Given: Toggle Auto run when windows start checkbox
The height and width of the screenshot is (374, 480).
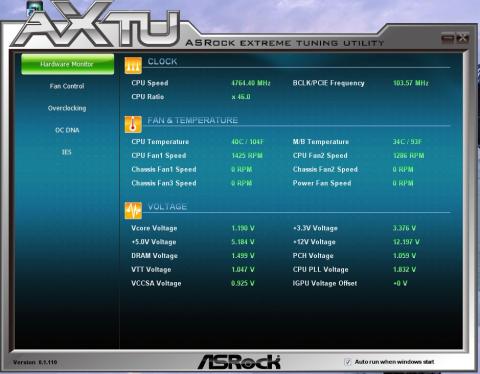Looking at the screenshot, I should tap(348, 362).
